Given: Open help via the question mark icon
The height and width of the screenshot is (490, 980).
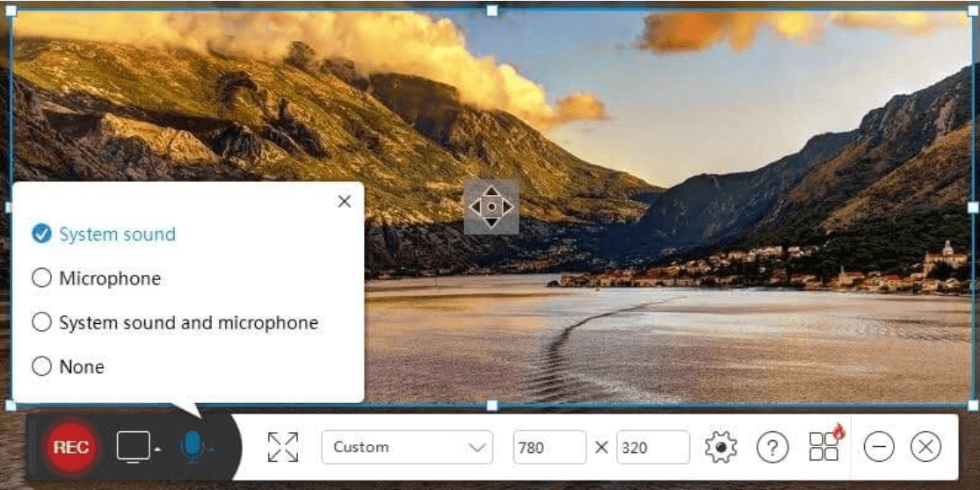Looking at the screenshot, I should point(772,448).
